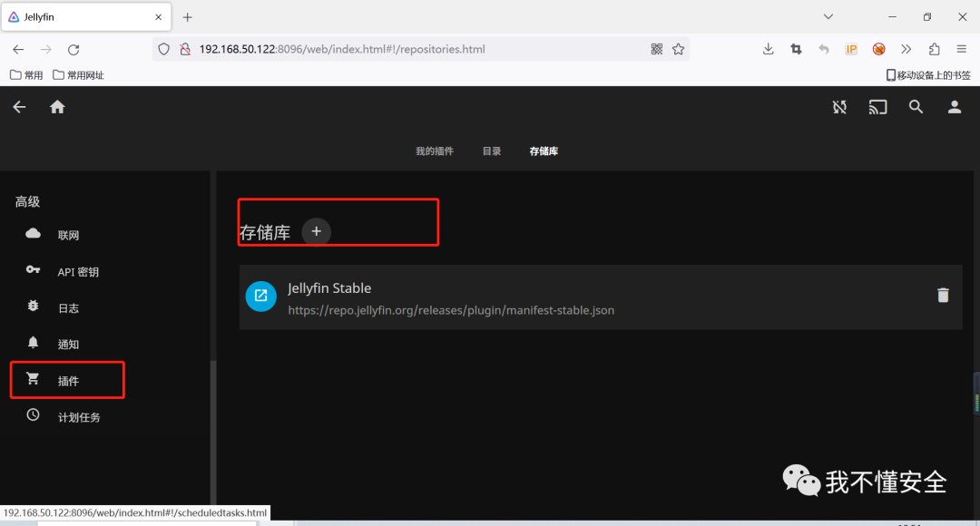Open the user profile icon

tap(955, 107)
